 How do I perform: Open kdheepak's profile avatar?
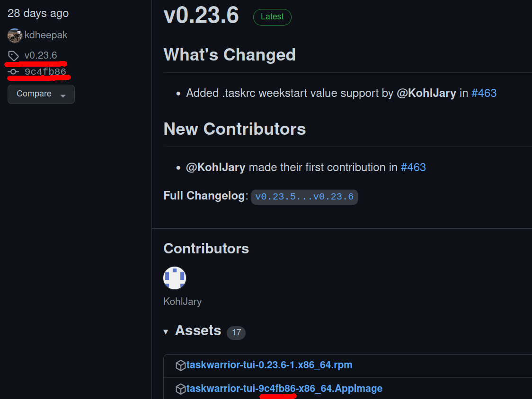pyautogui.click(x=14, y=35)
